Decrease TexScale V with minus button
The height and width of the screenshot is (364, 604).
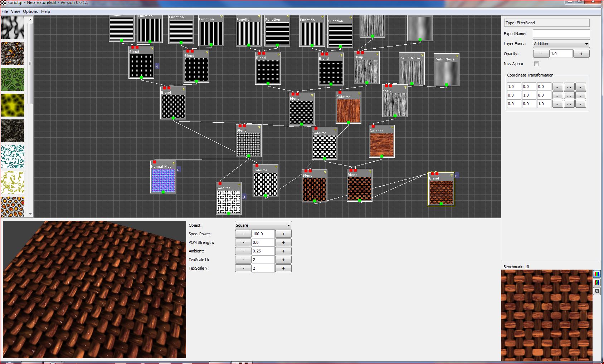(243, 268)
